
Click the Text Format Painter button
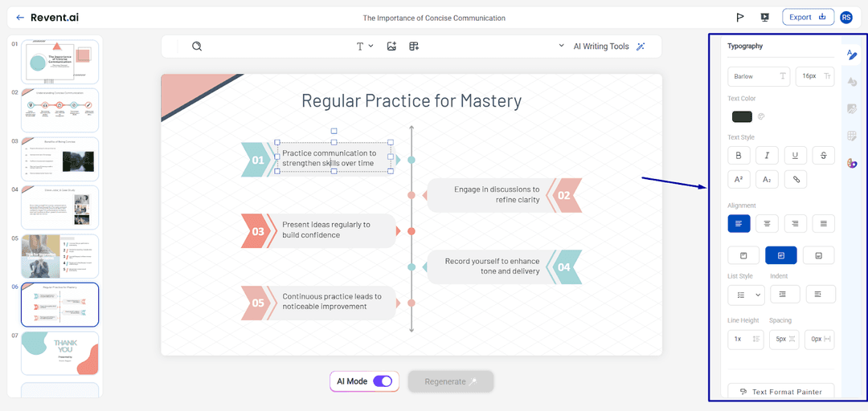[781, 392]
